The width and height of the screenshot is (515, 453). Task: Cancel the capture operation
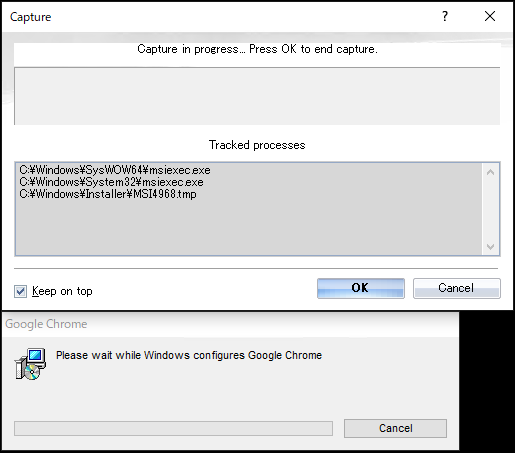point(456,288)
